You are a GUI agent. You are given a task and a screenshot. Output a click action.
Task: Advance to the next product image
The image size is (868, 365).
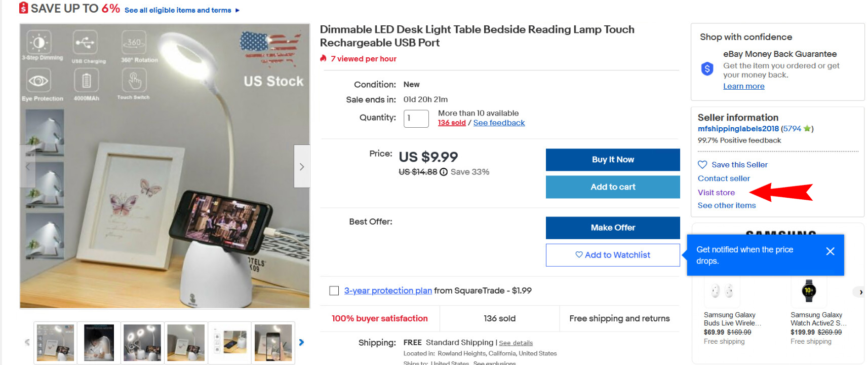[302, 166]
